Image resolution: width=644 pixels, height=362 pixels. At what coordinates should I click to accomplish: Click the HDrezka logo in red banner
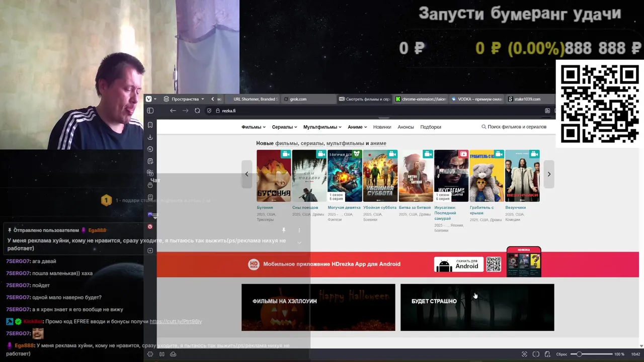pos(254,264)
